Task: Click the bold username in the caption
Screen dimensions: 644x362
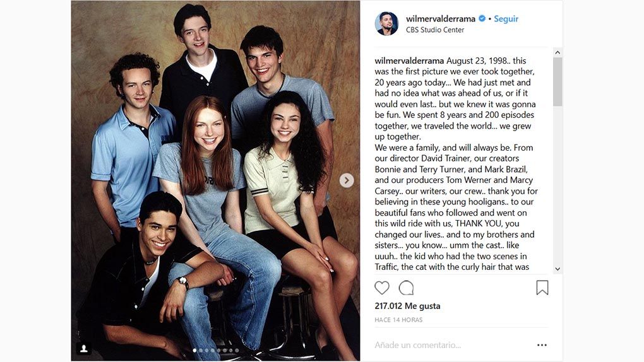Action: (409, 61)
